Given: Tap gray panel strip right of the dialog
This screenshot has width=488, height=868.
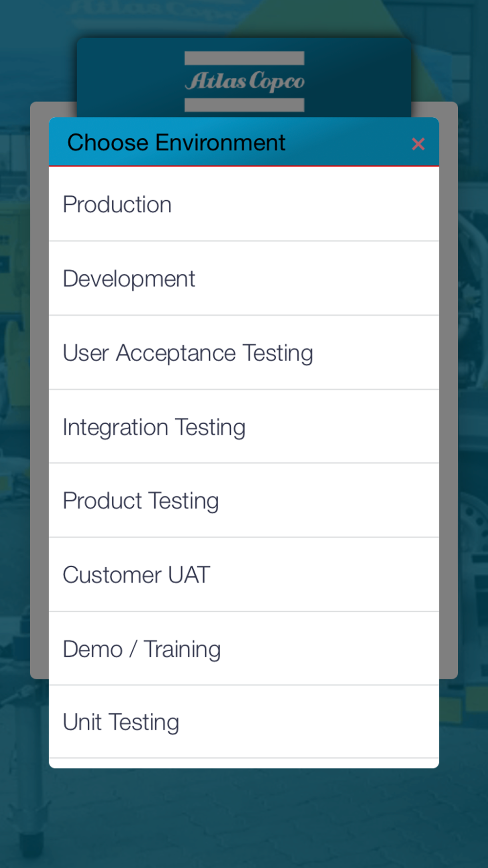Looking at the screenshot, I should pyautogui.click(x=448, y=391).
